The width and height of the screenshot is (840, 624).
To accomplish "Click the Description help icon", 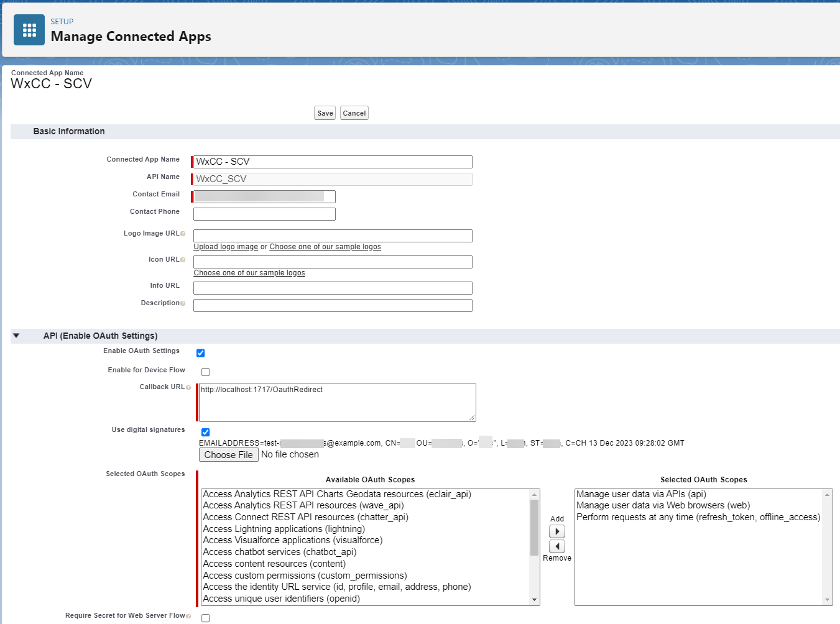I will point(183,303).
